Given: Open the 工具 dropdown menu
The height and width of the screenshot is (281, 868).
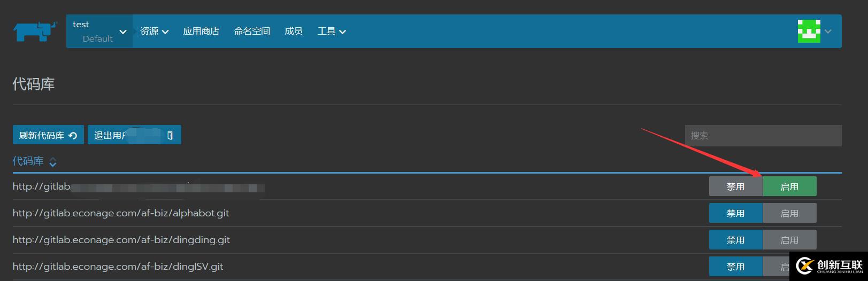Looking at the screenshot, I should tap(332, 32).
